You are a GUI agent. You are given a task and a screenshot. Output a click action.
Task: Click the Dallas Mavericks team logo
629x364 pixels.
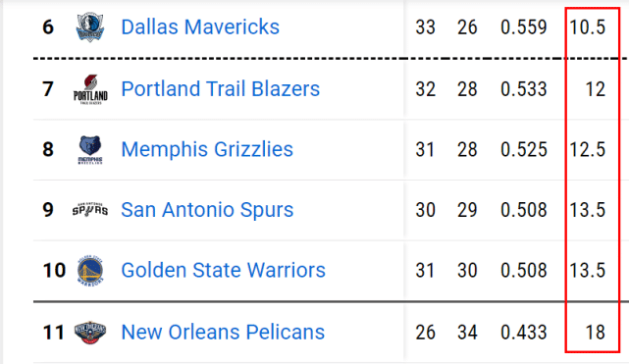(90, 26)
